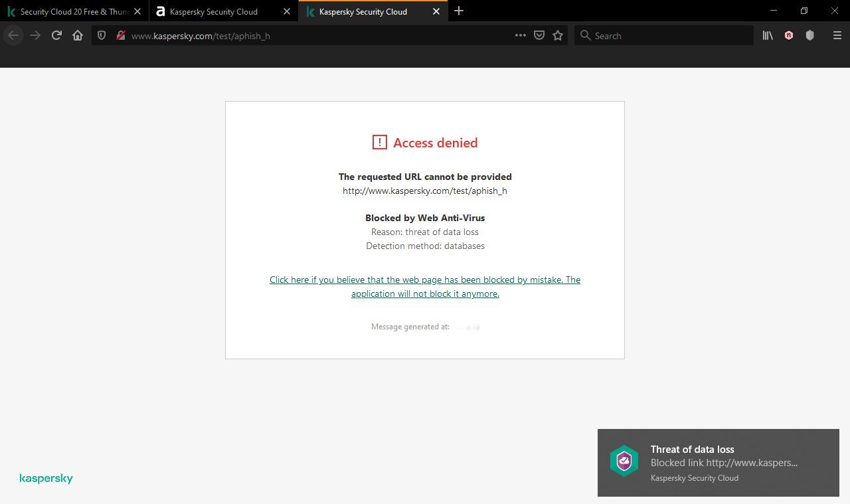
Task: Close the active Kaspersky Security Cloud tab
Action: (436, 11)
